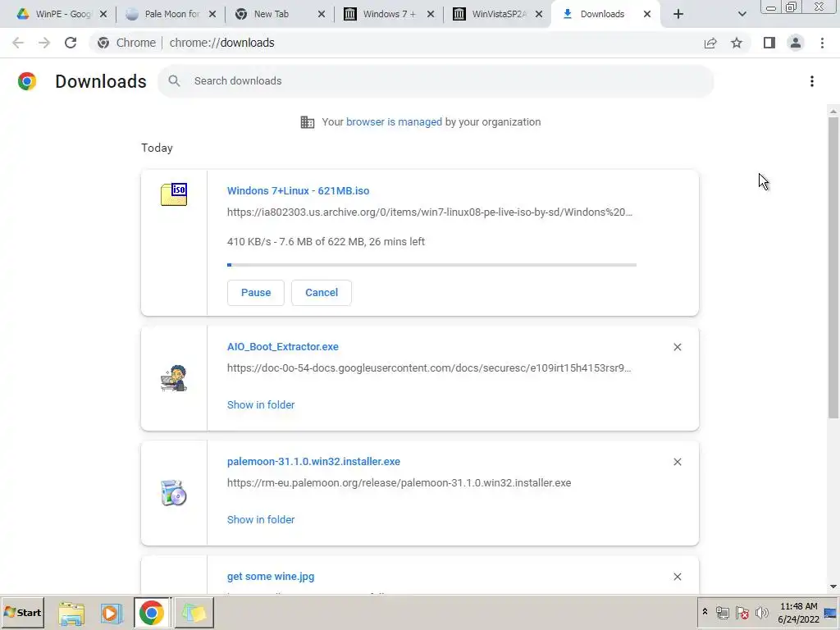Remove AIO_Boot_Extractor.exe from the list

point(677,347)
